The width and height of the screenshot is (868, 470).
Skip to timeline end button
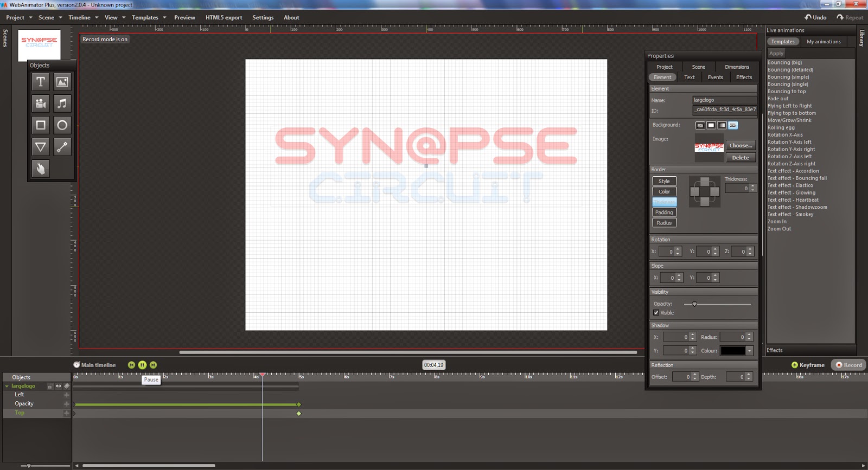pyautogui.click(x=153, y=365)
